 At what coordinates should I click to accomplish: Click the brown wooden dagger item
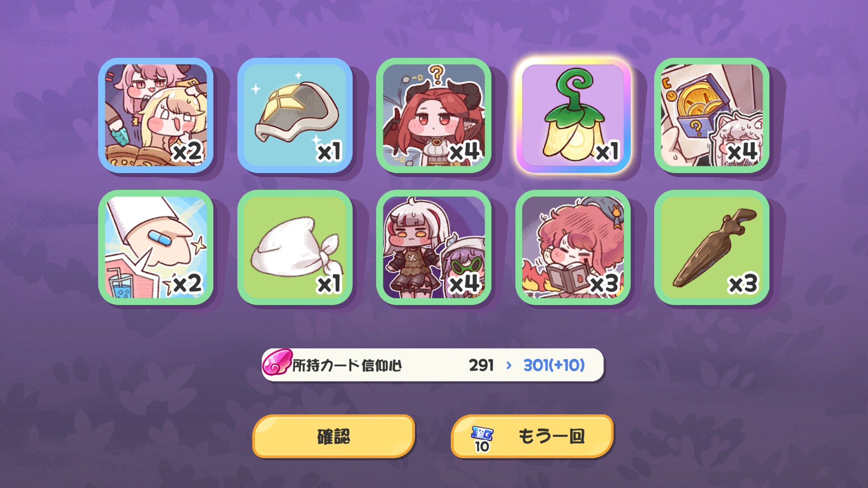coord(712,247)
